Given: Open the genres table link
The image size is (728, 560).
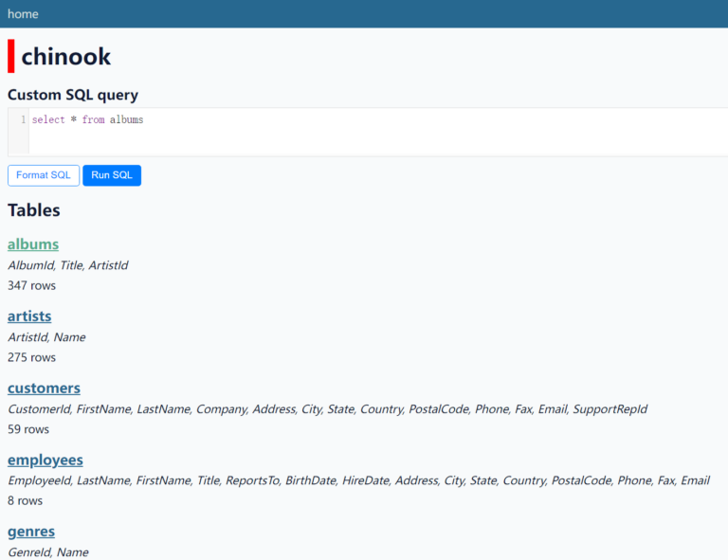Looking at the screenshot, I should 31,532.
